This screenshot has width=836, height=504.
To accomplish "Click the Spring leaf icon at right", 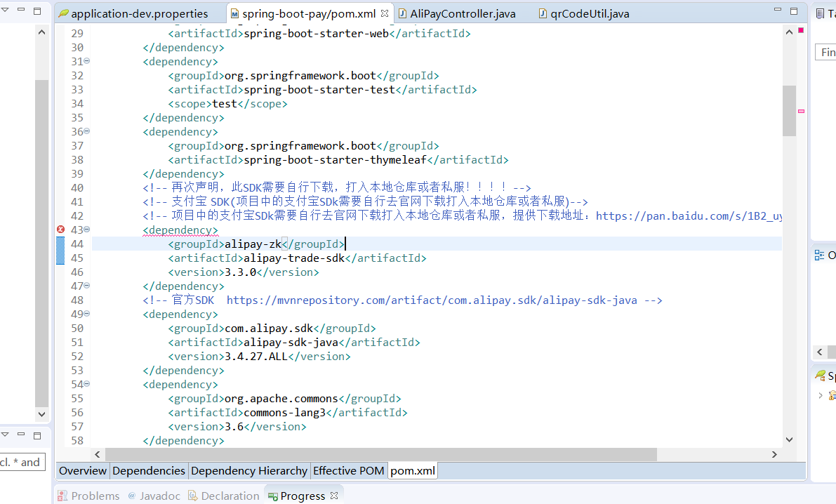I will 821,376.
